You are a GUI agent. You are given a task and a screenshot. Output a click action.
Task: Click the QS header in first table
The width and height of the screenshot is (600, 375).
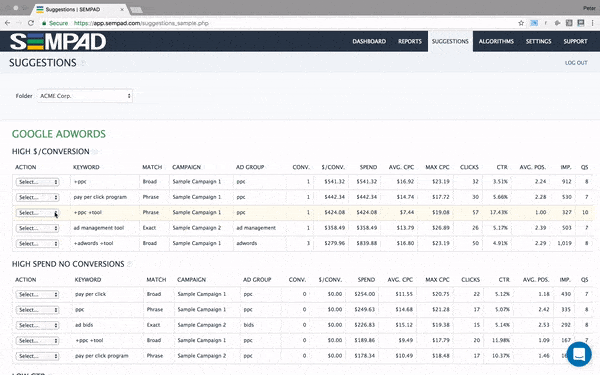coord(584,167)
